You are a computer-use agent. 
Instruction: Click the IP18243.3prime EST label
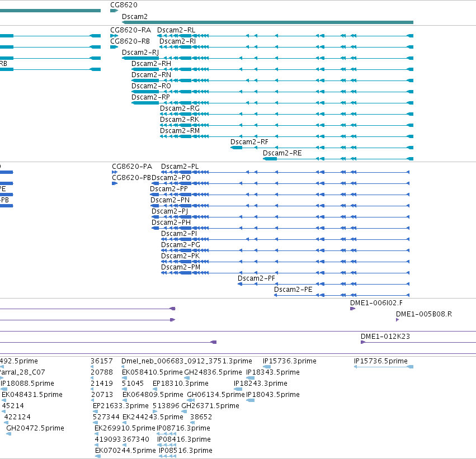(260, 384)
